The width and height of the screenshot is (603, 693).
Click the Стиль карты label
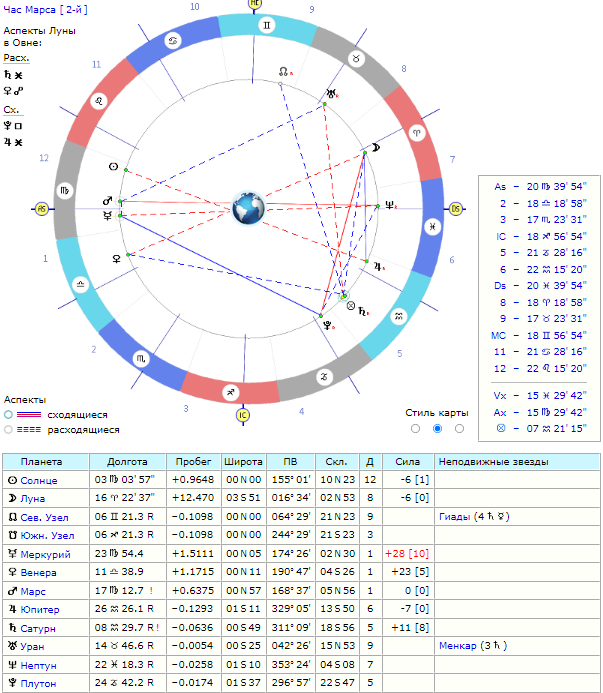click(x=437, y=413)
